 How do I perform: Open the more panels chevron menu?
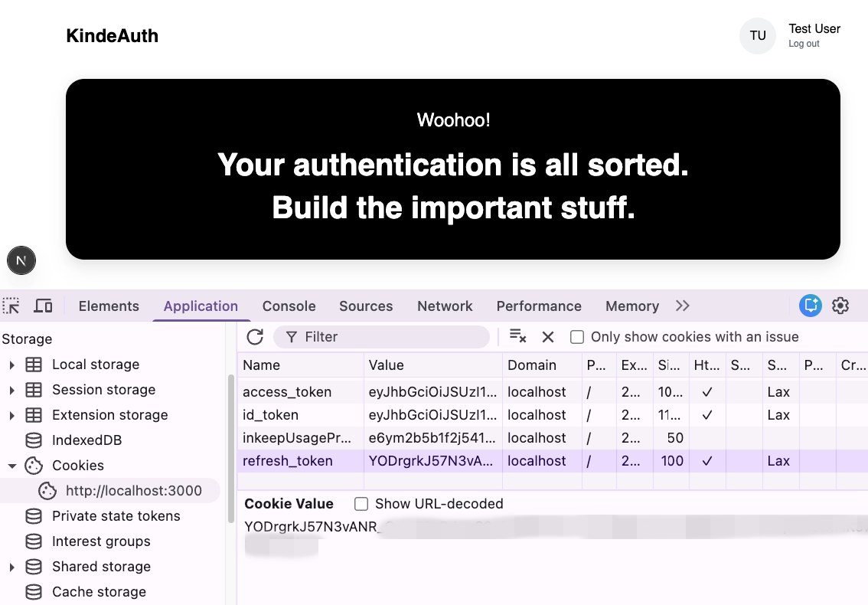tap(682, 305)
